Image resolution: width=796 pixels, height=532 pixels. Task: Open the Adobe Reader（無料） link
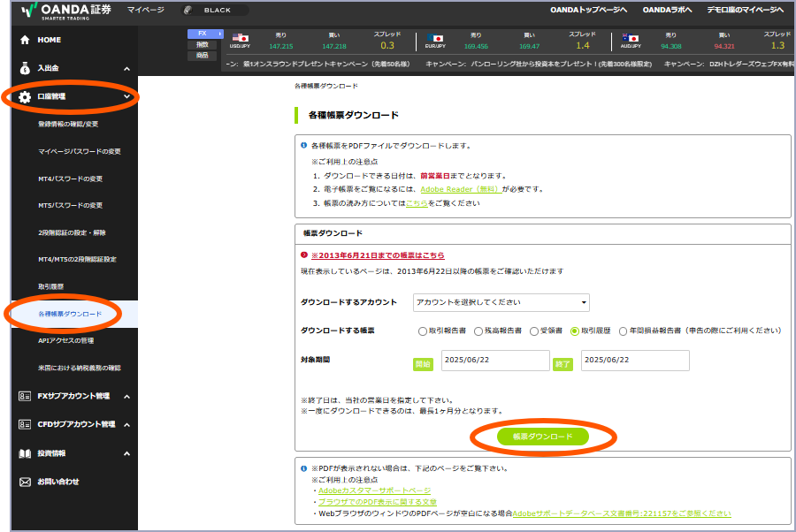461,189
